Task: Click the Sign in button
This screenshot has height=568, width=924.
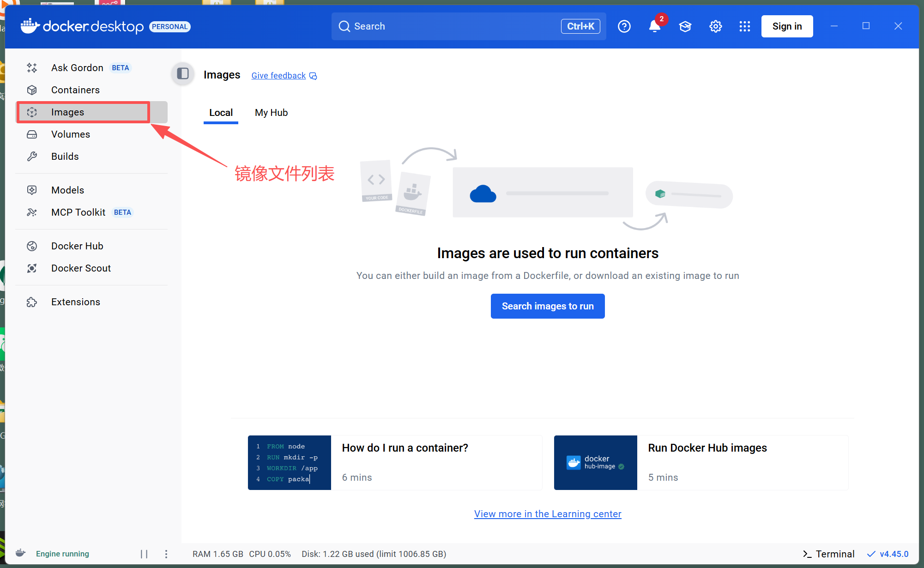Action: point(787,26)
